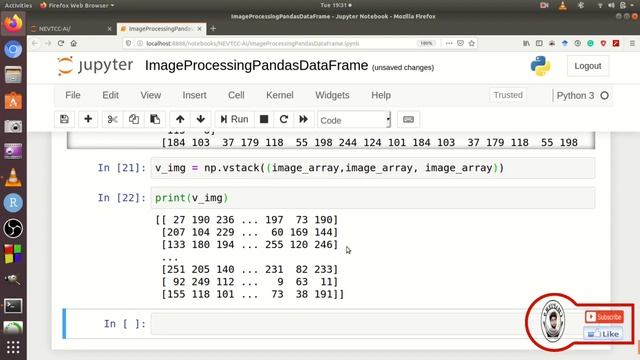Viewport: 640px width, 360px height.
Task: Open Ubuntu Software from the dock
Action: point(13,101)
